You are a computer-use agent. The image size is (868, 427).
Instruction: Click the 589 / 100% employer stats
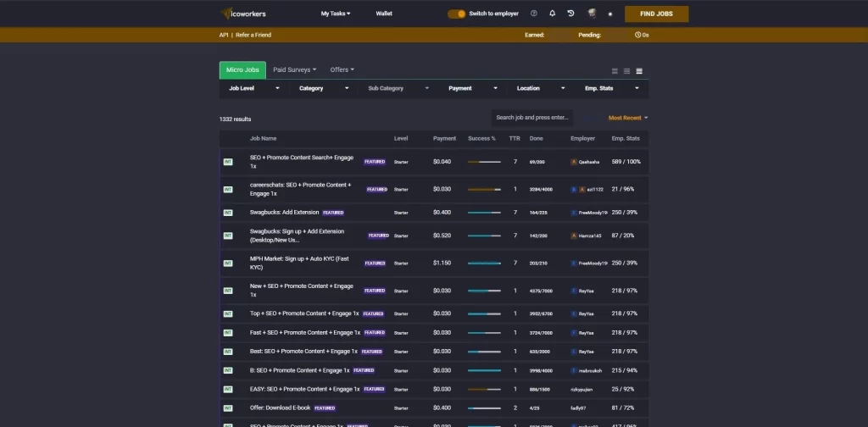coord(626,162)
